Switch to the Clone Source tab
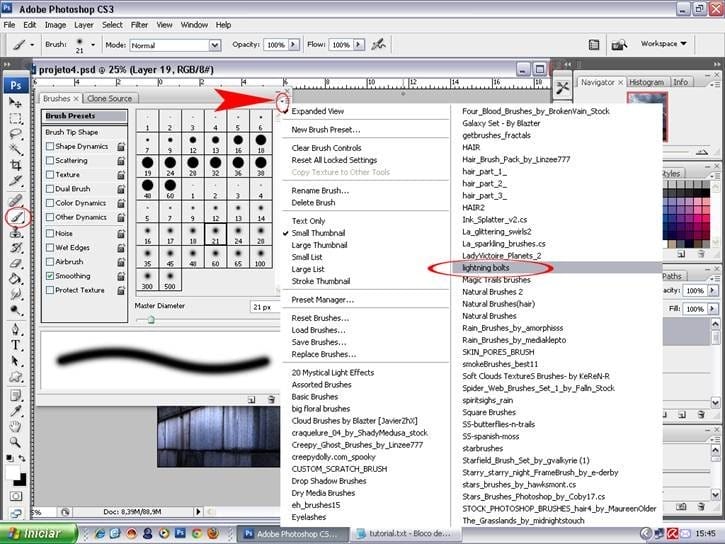725x544 pixels. [x=110, y=98]
